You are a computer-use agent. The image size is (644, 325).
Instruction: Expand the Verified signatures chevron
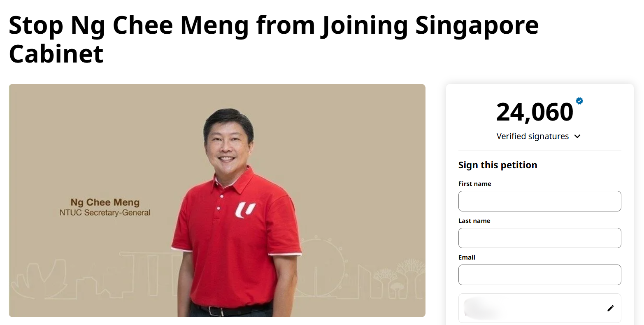point(577,137)
